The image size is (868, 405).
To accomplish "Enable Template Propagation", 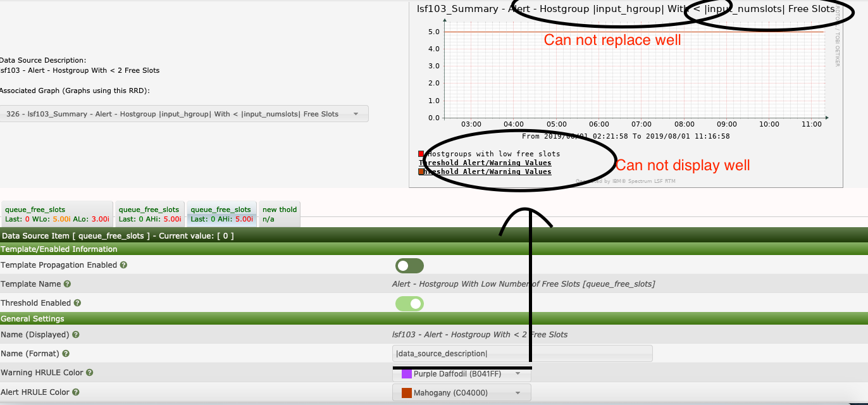I will coord(409,265).
